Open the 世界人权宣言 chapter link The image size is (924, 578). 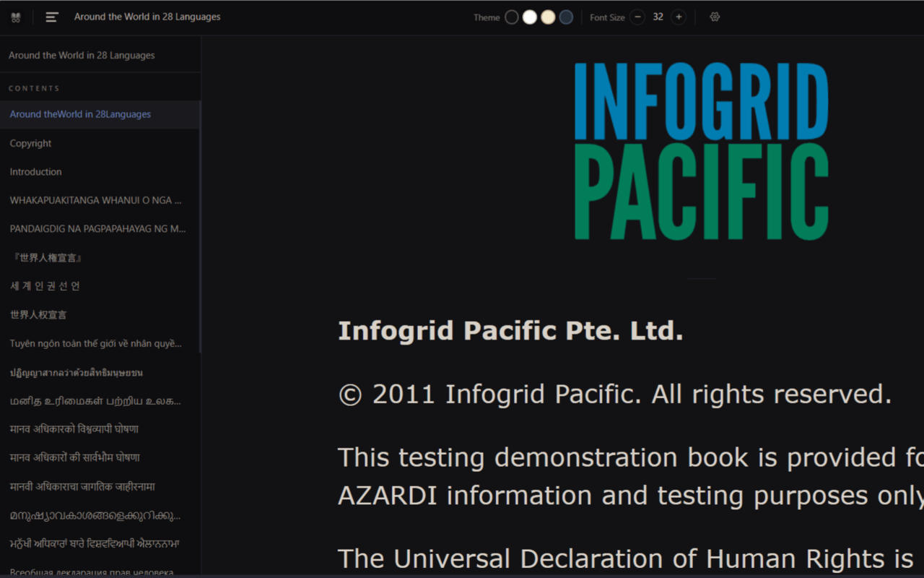coord(38,314)
